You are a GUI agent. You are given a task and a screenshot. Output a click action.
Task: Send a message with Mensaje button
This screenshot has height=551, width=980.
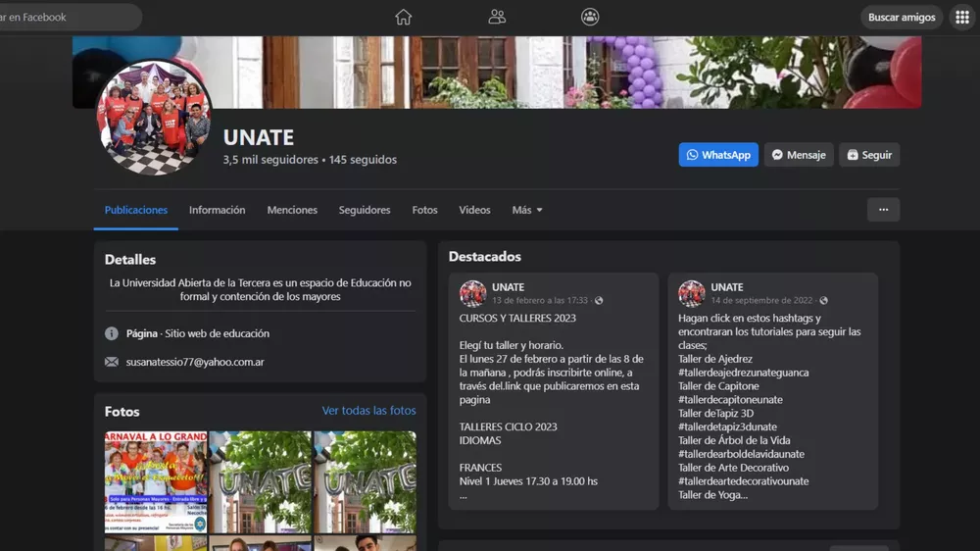pyautogui.click(x=799, y=155)
